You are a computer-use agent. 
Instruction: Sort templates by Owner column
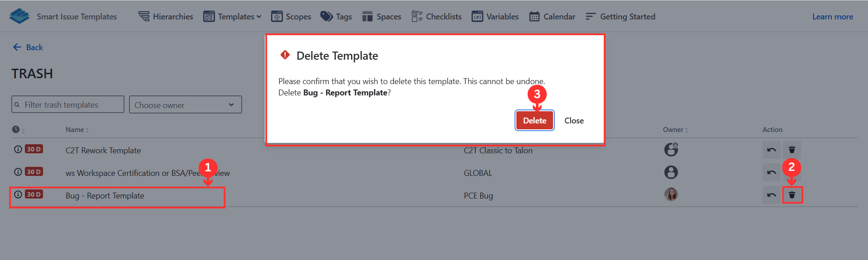click(675, 130)
